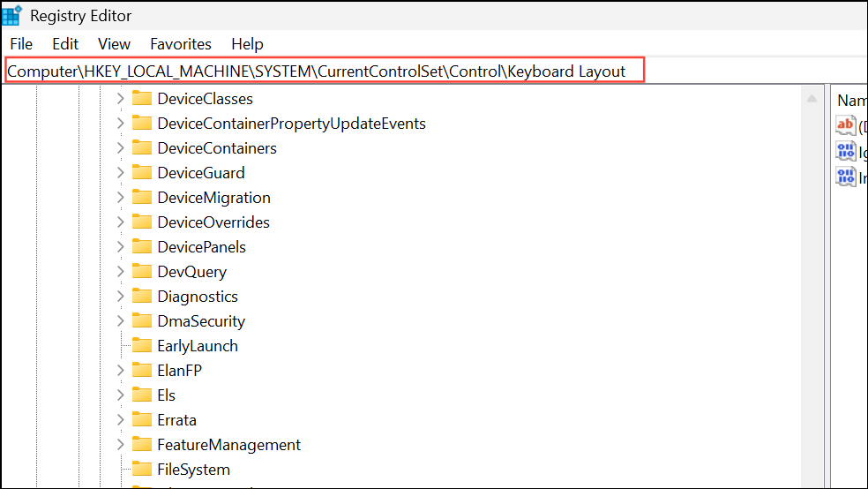Open the Help menu
868x489 pixels.
pos(247,44)
